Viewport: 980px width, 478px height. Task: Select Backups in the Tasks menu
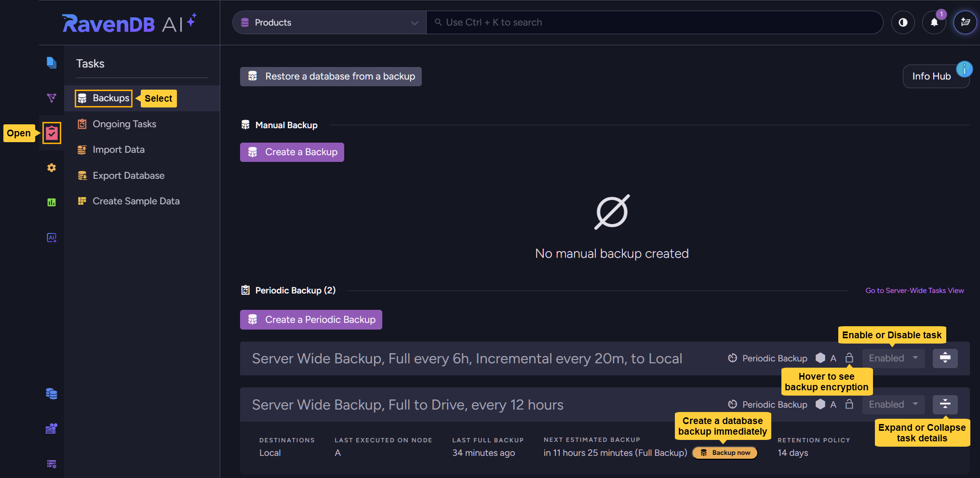(103, 98)
